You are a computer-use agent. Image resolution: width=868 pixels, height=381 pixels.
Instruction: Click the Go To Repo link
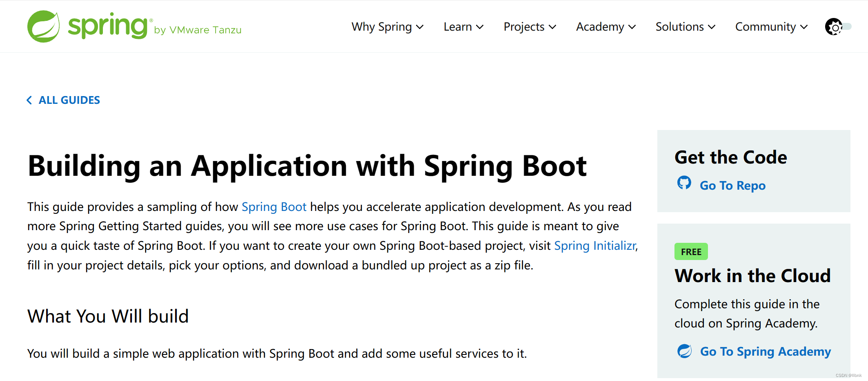[732, 186]
